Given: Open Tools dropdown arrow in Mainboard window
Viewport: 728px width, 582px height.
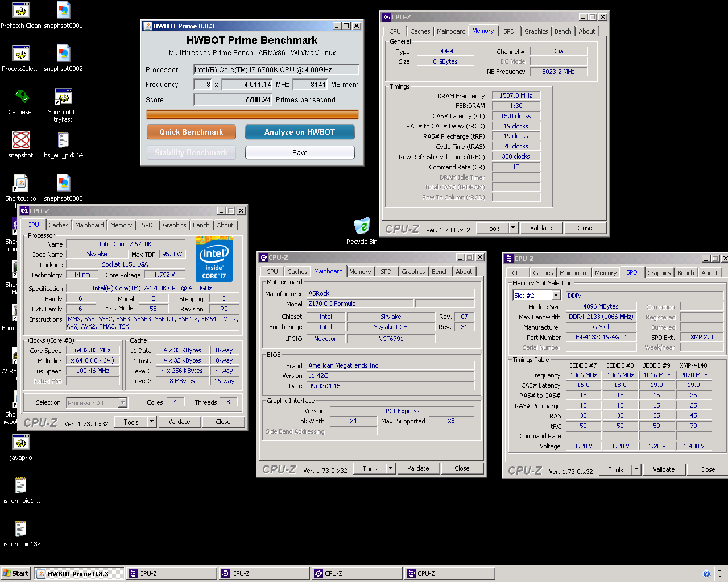Looking at the screenshot, I should [390, 468].
